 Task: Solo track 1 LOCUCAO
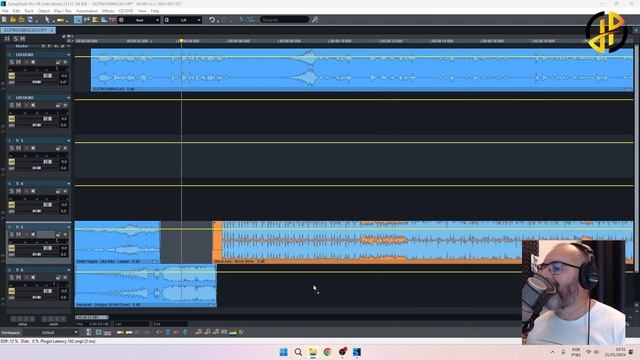click(11, 62)
